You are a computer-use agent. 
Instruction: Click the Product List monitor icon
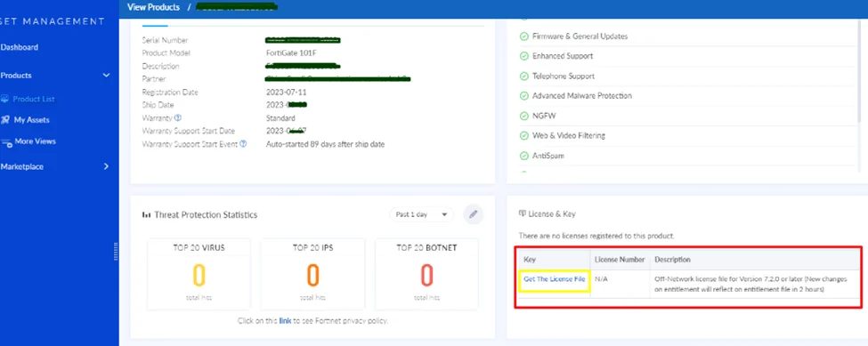pyautogui.click(x=5, y=99)
